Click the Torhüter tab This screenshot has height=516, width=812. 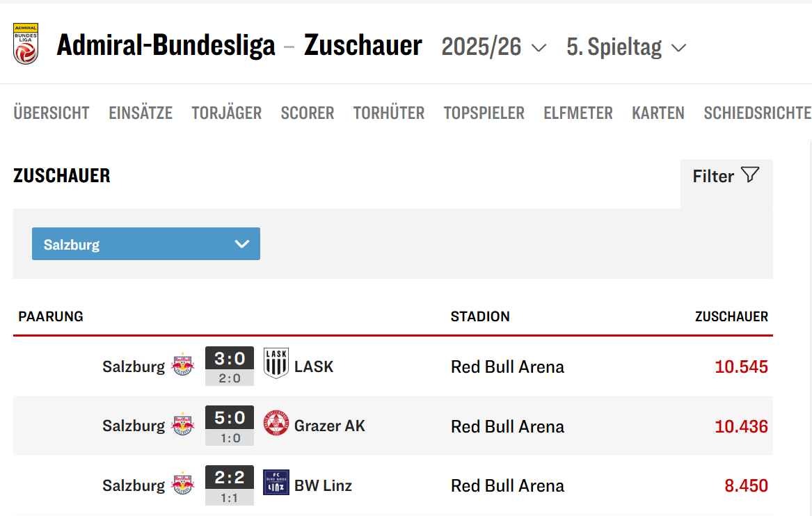tap(389, 113)
